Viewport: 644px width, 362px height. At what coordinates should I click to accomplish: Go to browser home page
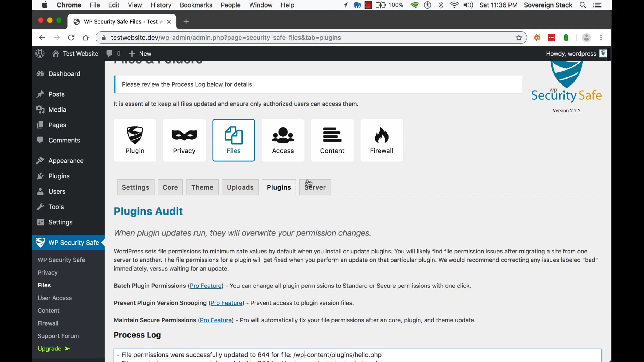pyautogui.click(x=85, y=38)
